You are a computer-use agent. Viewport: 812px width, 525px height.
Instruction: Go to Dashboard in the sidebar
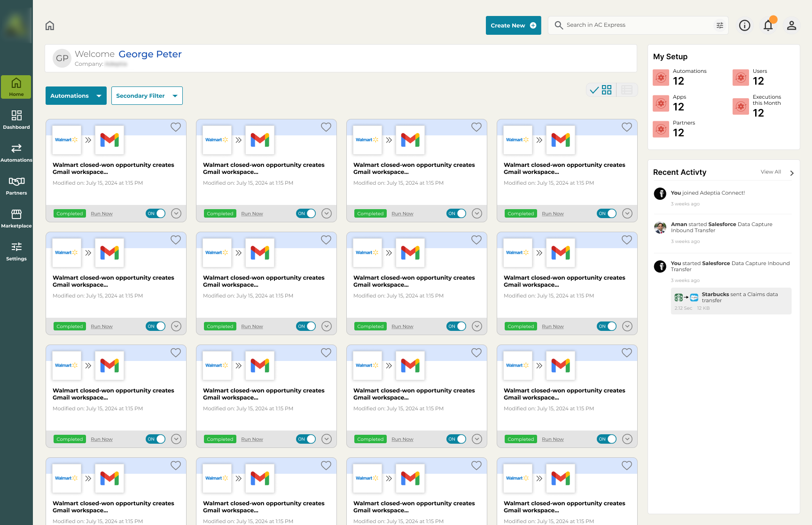coord(16,119)
